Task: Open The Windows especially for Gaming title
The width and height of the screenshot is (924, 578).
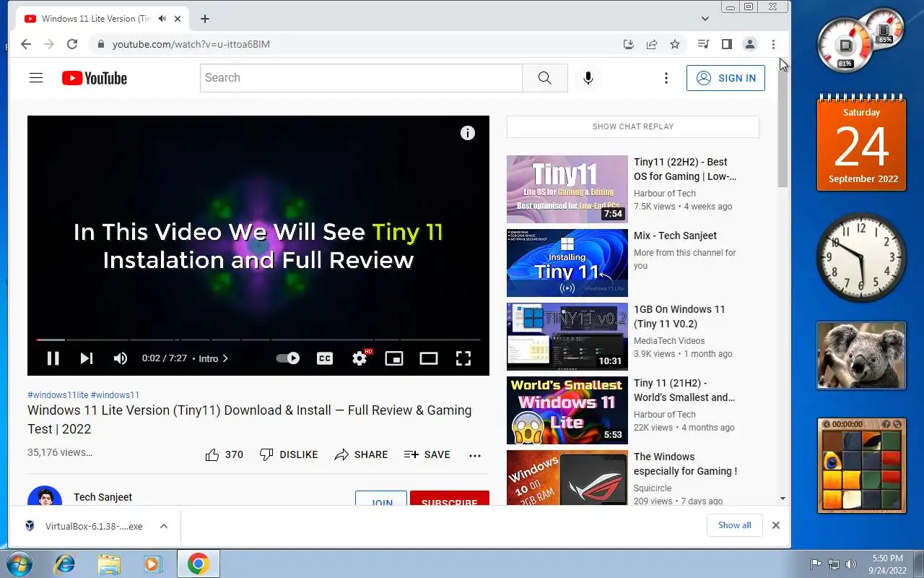Action: (x=685, y=464)
